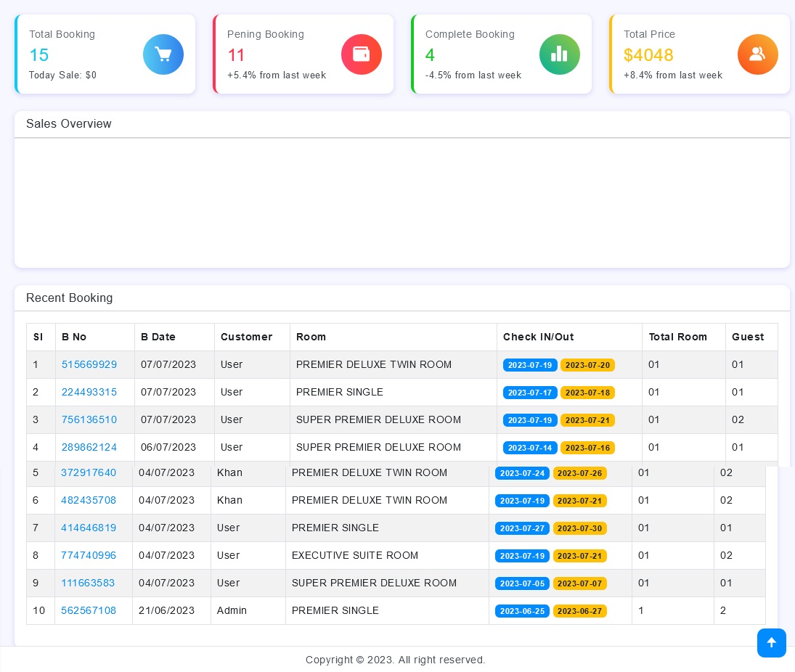795x672 pixels.
Task: Select the $4048 total price value
Action: [648, 55]
